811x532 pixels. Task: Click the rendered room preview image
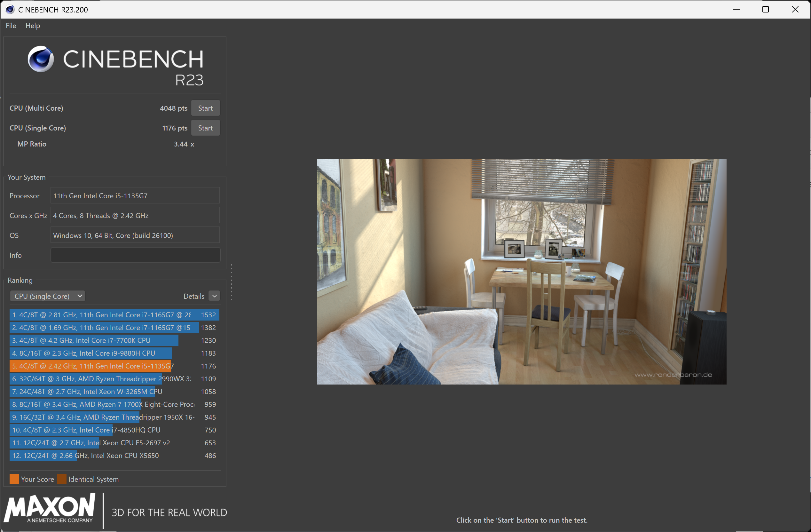coord(521,272)
